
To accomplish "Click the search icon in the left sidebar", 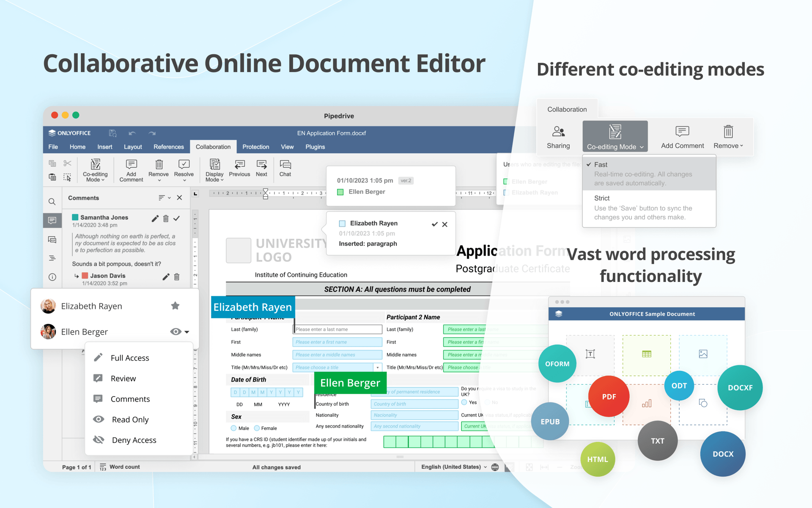I will coord(52,202).
